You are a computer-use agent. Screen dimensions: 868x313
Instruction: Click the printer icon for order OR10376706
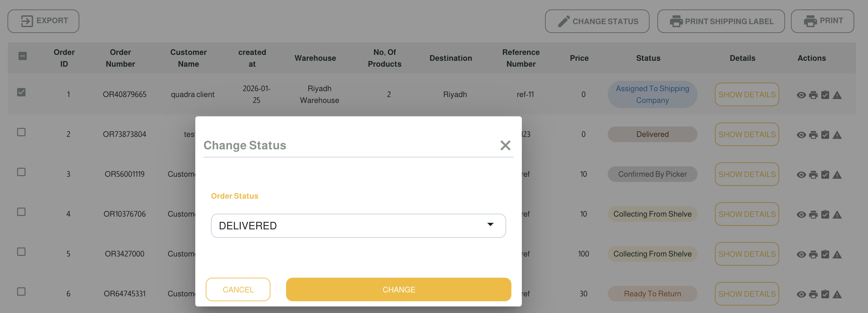813,215
